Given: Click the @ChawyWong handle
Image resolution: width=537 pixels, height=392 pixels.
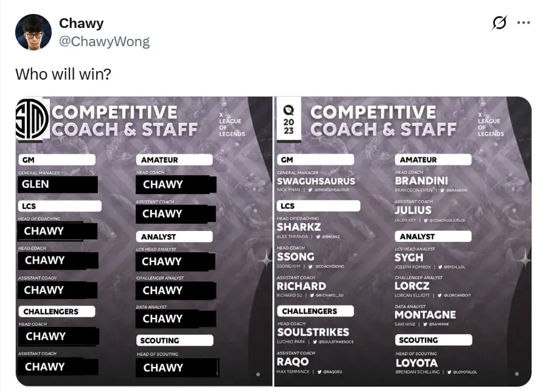Looking at the screenshot, I should [104, 41].
